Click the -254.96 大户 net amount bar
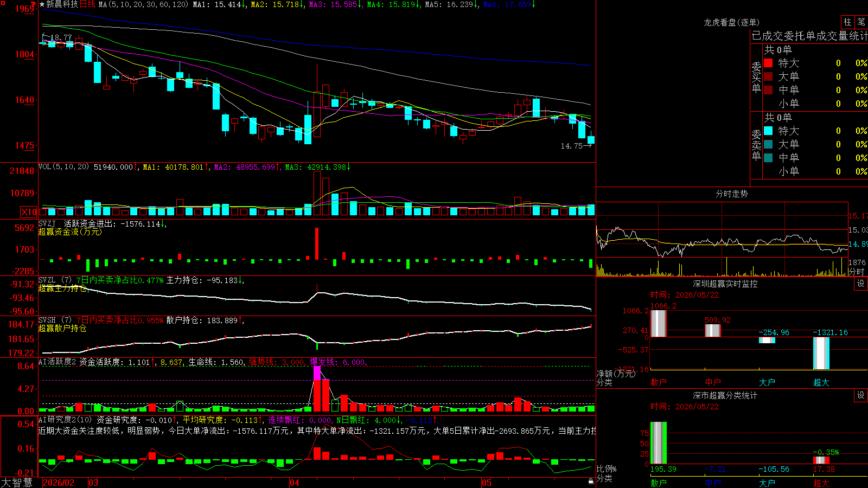 tap(767, 341)
